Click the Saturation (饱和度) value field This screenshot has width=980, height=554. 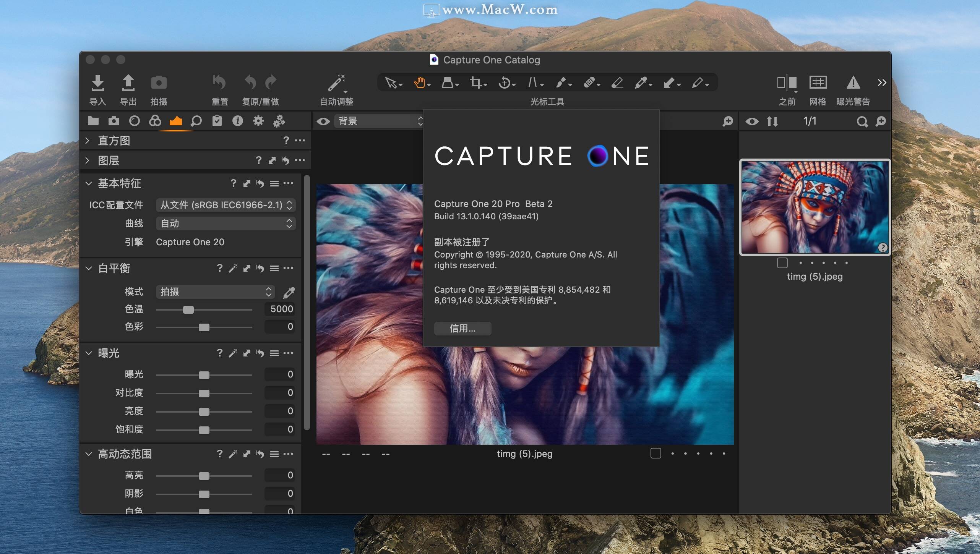coord(279,429)
